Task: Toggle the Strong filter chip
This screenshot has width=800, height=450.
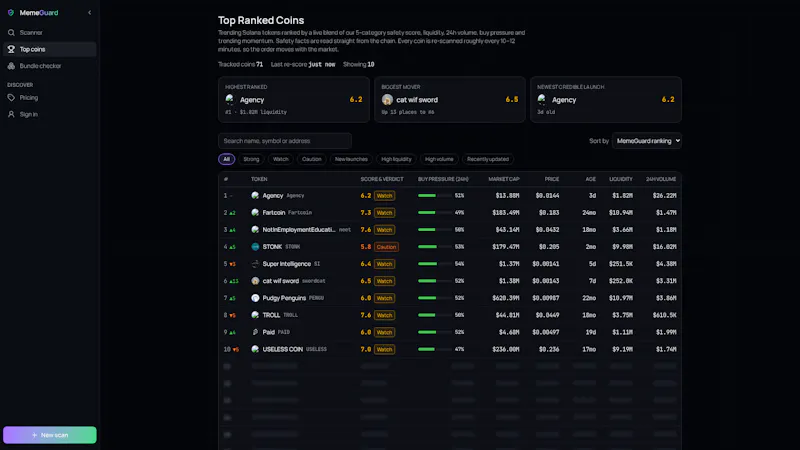Action: tap(251, 159)
